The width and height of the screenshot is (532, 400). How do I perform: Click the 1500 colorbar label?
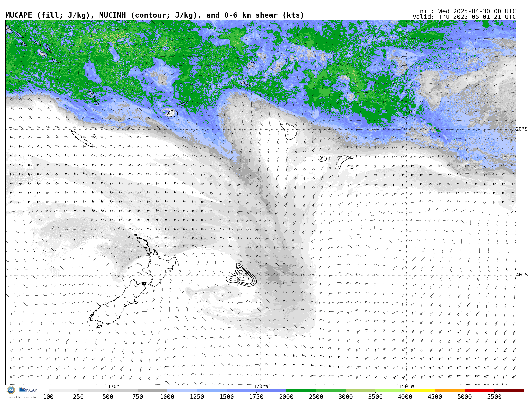[227, 397]
